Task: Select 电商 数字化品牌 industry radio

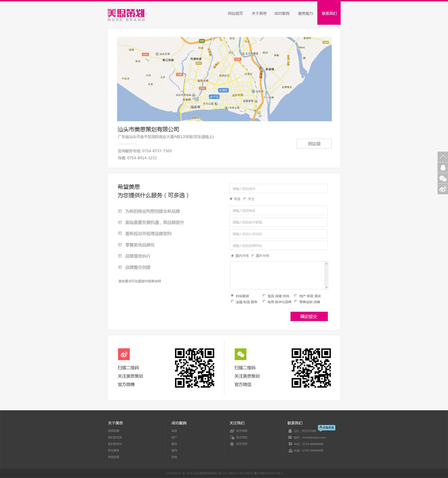Action: click(264, 301)
